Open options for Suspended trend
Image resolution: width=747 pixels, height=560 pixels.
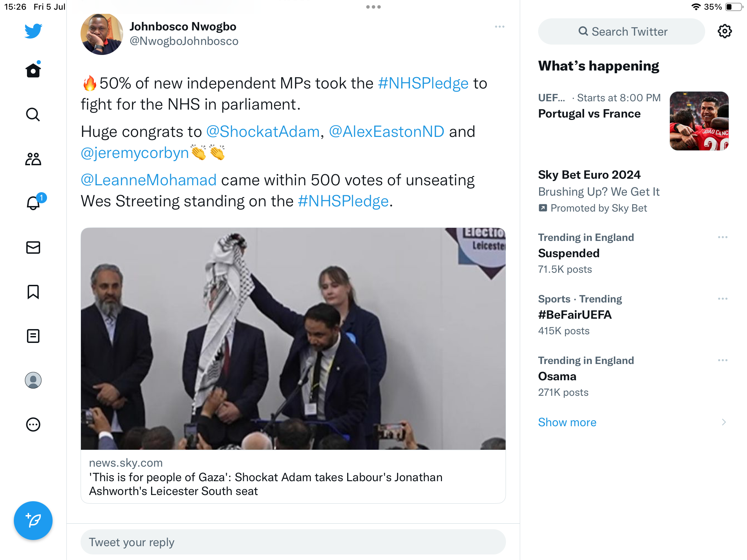(722, 237)
